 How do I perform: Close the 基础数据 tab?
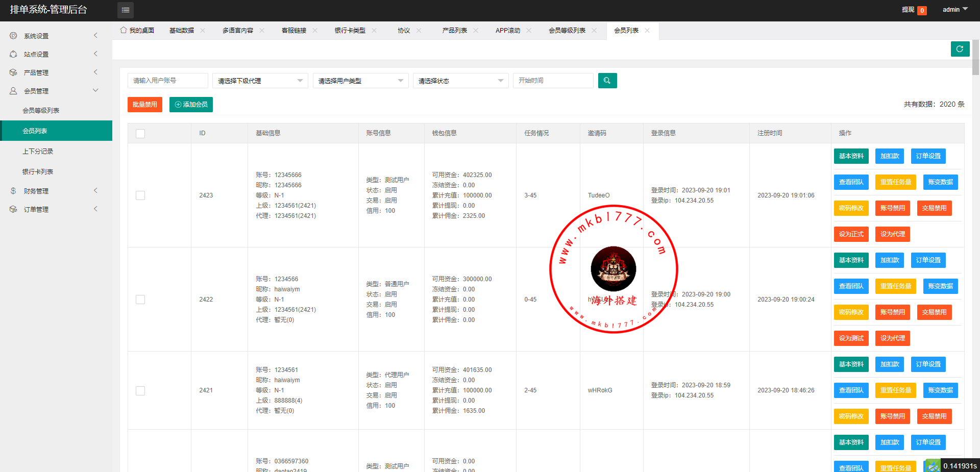[203, 31]
